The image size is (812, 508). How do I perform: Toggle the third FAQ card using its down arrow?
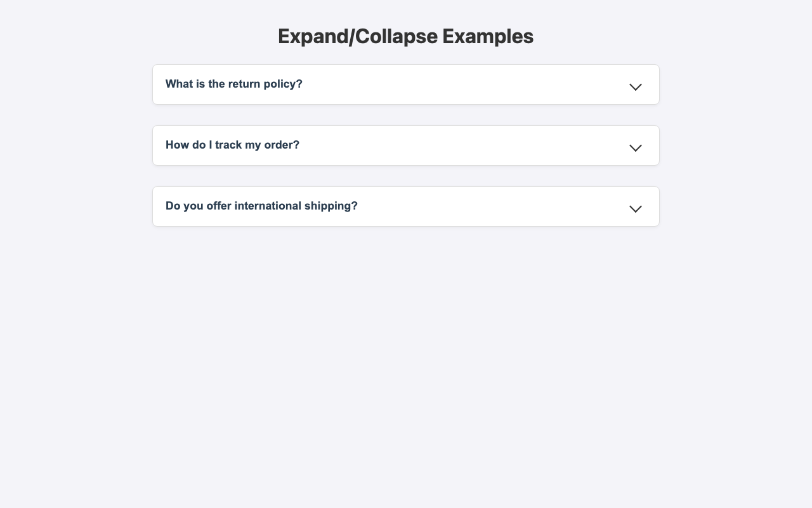pyautogui.click(x=635, y=209)
